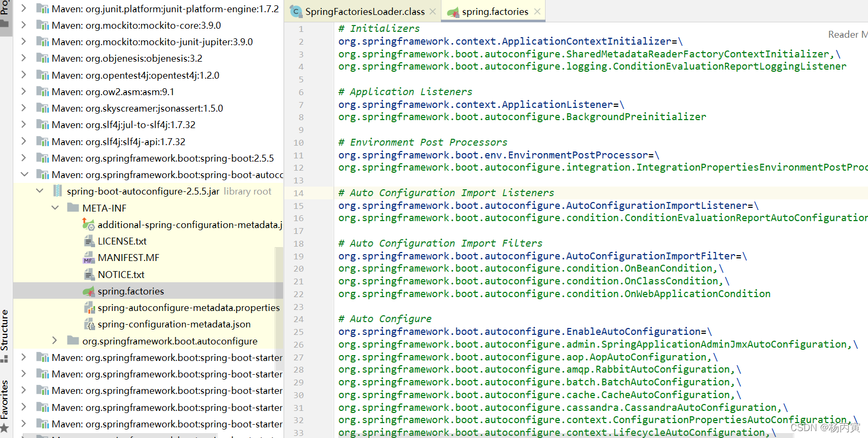Viewport: 868px width, 438px height.
Task: Click the org.springframework.boot.autoconfigure folder icon
Action: click(73, 341)
